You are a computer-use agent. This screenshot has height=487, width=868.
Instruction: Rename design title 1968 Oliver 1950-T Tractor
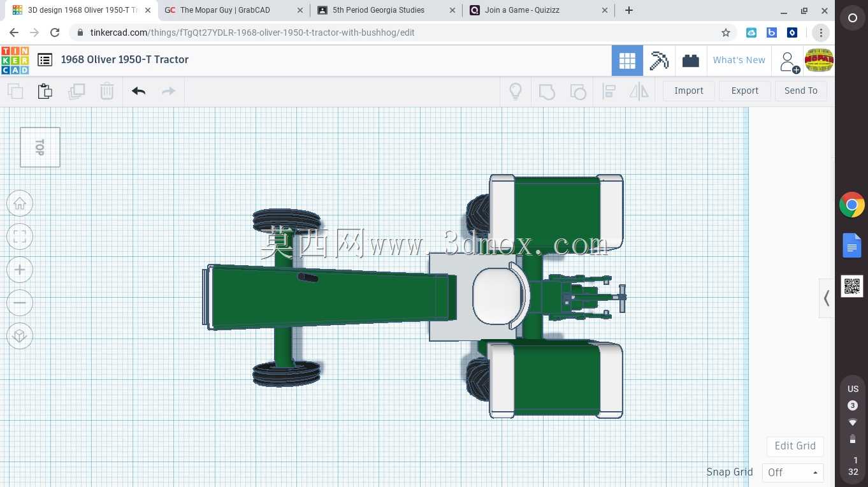point(125,59)
